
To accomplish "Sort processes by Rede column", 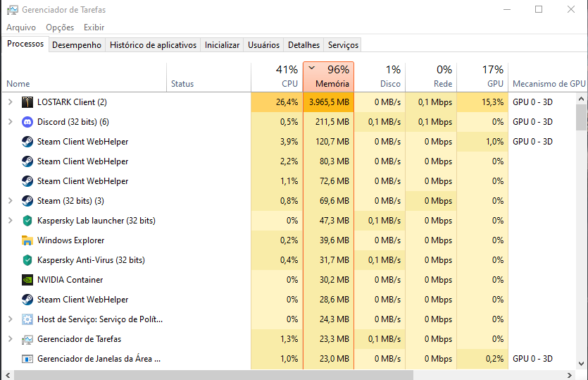I will click(431, 77).
